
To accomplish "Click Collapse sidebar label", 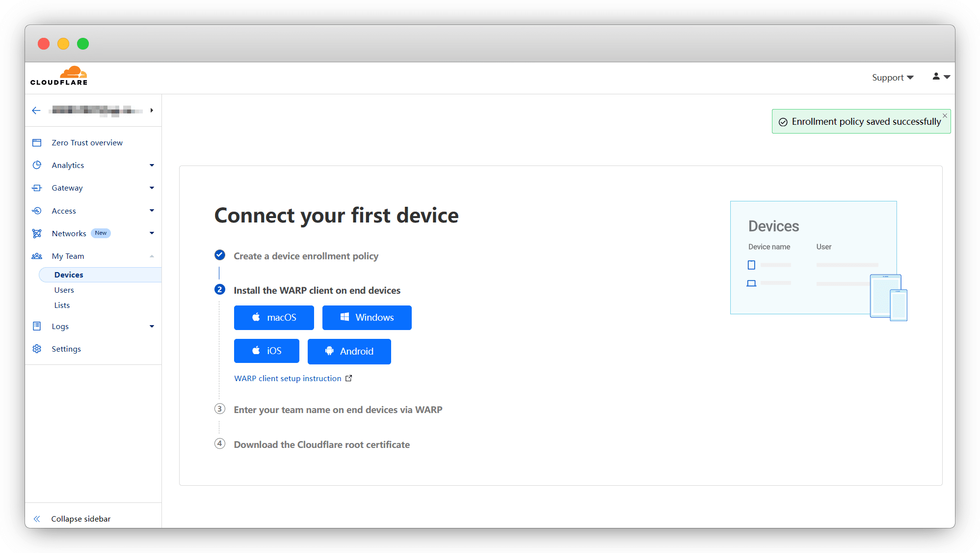I will [x=80, y=519].
